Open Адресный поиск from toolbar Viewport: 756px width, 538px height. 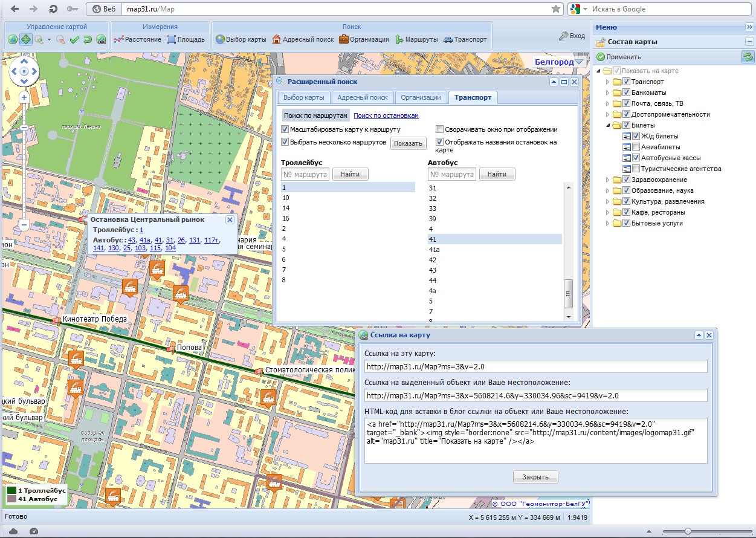[x=303, y=39]
